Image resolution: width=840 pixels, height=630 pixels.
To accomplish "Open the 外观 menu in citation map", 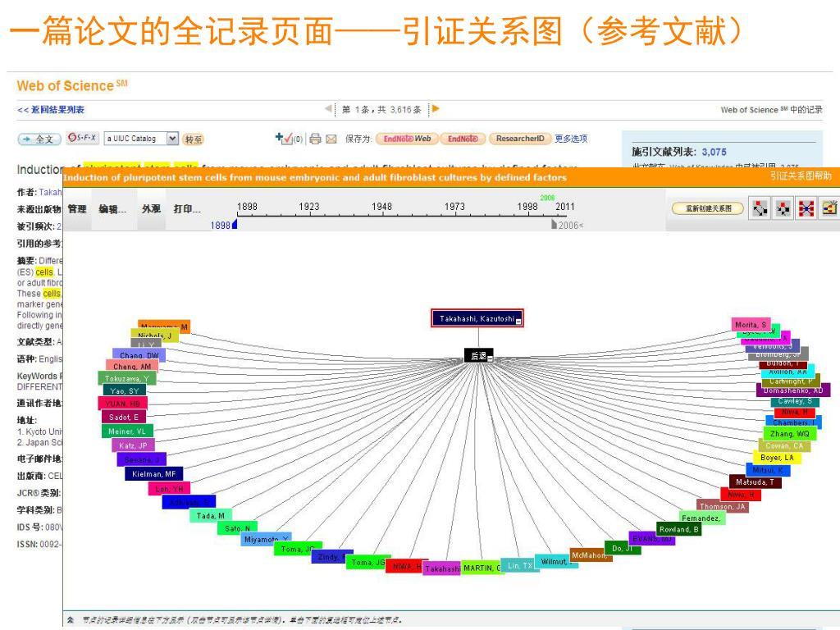I will point(151,209).
